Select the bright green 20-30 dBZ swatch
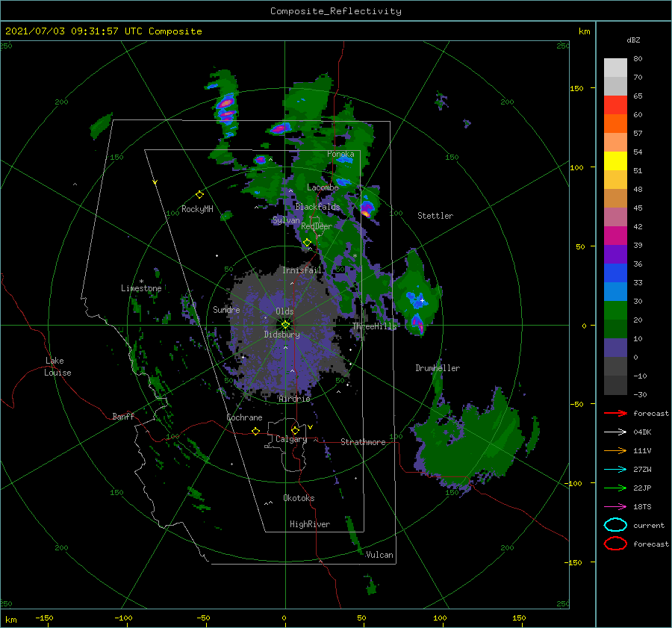This screenshot has height=628, width=672. [615, 311]
